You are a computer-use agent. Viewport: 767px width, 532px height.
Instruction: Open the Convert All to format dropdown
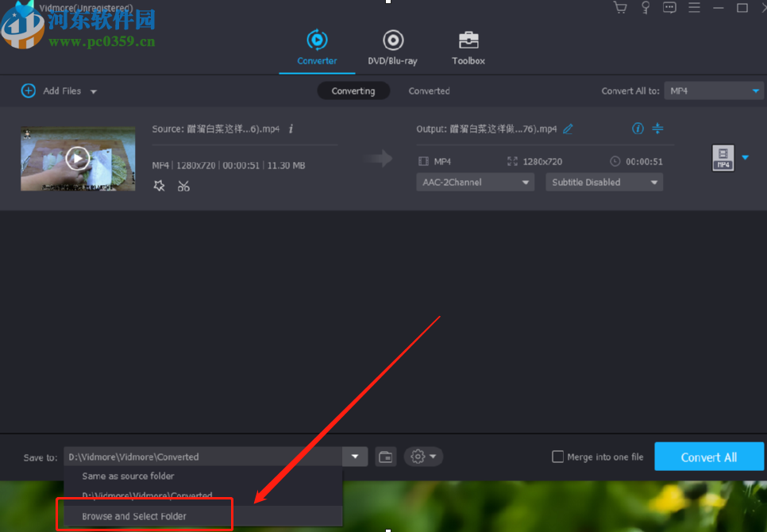click(x=713, y=91)
